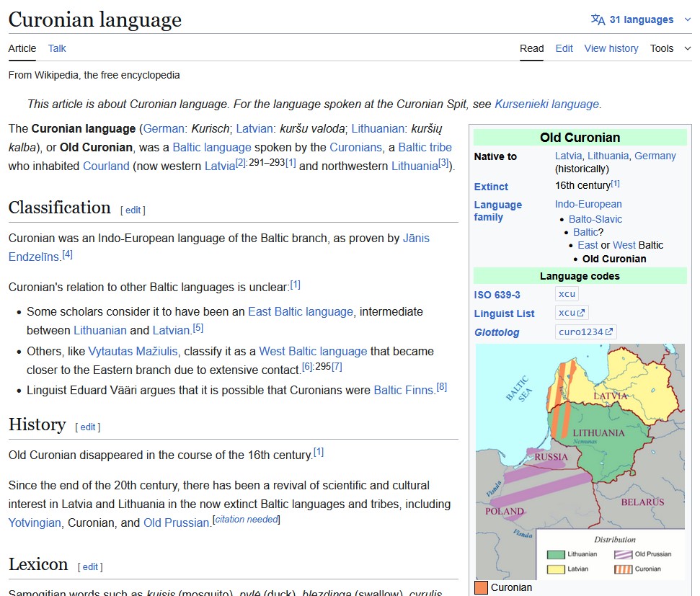Viewport: 700px width, 596px height.
Task: Switch to the Talk tab
Action: [x=57, y=48]
